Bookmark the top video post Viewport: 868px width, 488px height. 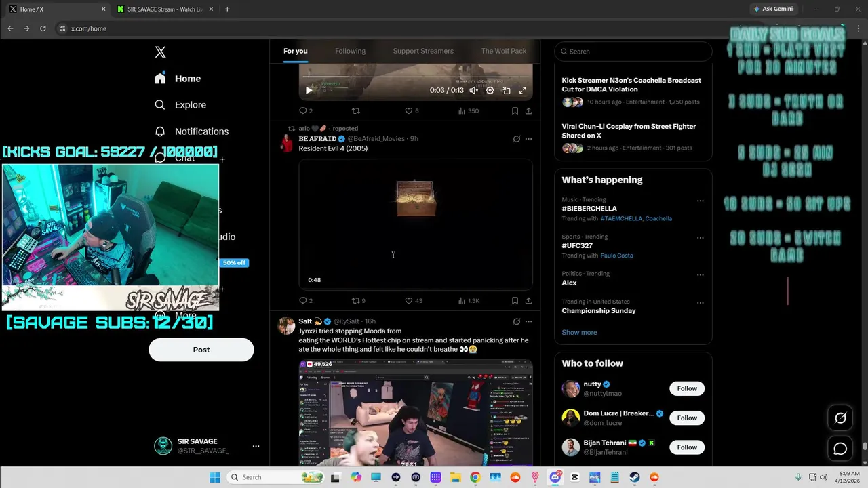tap(515, 110)
